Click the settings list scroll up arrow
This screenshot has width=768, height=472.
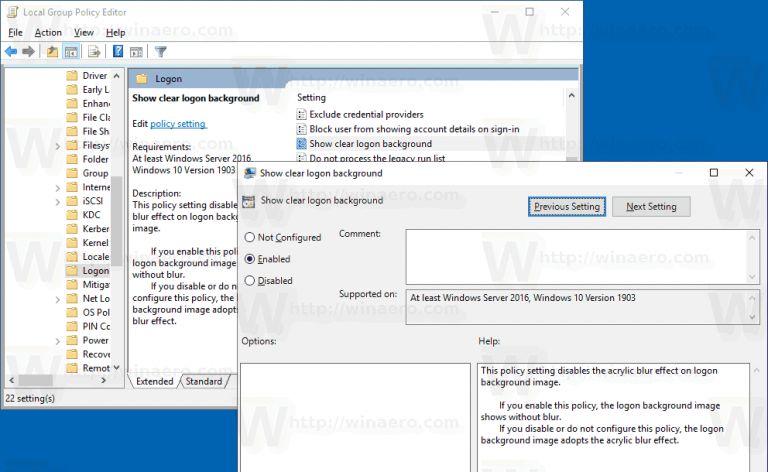click(571, 95)
